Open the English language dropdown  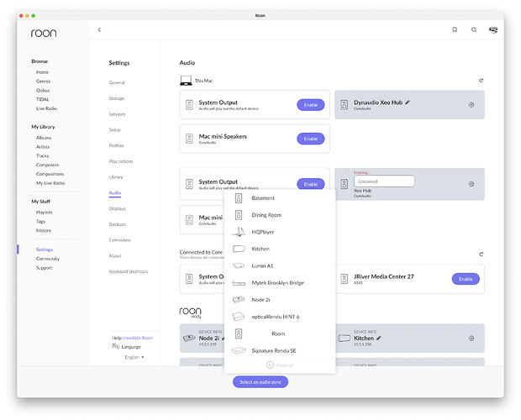click(x=134, y=357)
